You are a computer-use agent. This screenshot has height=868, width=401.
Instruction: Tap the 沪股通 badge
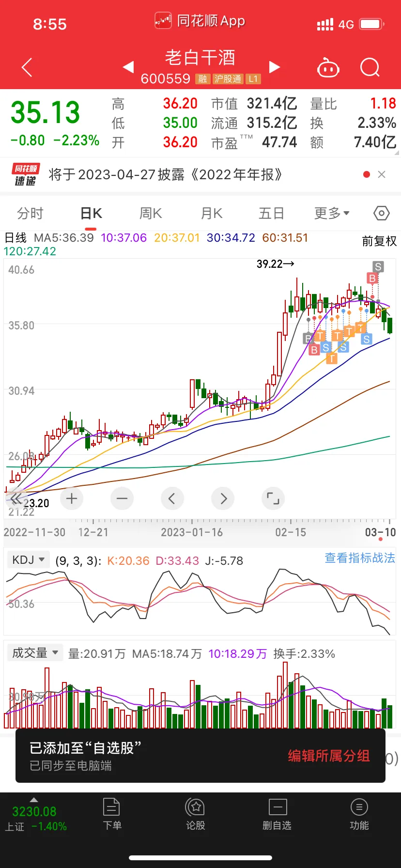pyautogui.click(x=228, y=79)
